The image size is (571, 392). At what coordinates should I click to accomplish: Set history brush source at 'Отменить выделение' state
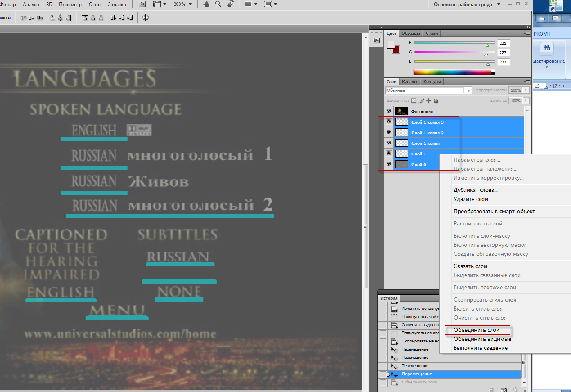(x=383, y=325)
